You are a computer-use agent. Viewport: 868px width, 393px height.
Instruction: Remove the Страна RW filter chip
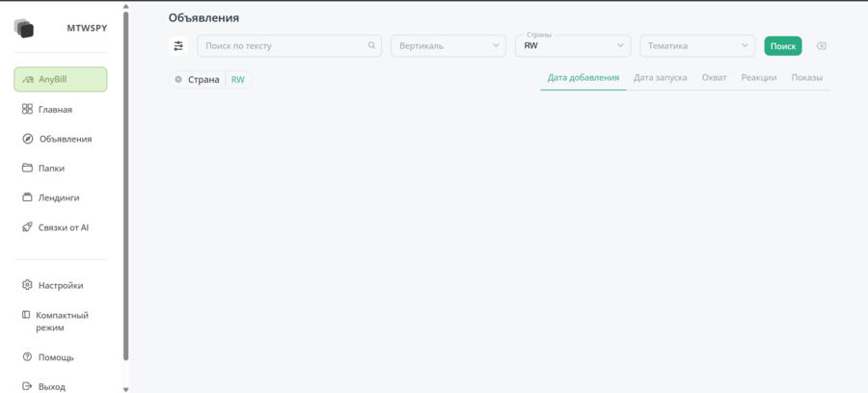click(178, 80)
